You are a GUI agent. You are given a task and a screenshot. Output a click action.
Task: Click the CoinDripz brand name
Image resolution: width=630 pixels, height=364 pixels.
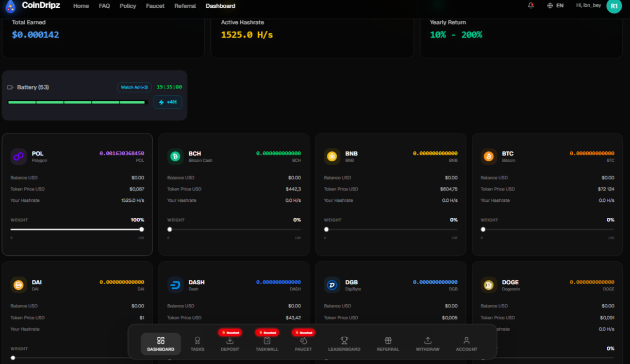tap(41, 5)
